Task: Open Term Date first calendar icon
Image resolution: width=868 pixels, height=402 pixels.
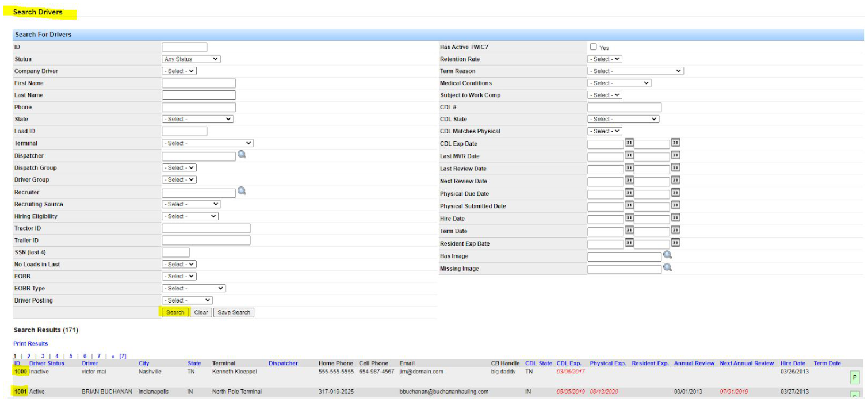Action: tap(629, 231)
